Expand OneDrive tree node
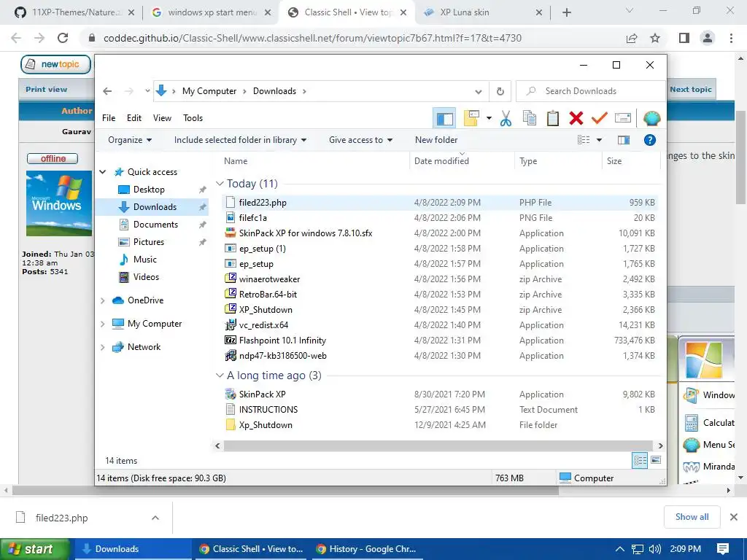The image size is (747, 560). tap(102, 300)
